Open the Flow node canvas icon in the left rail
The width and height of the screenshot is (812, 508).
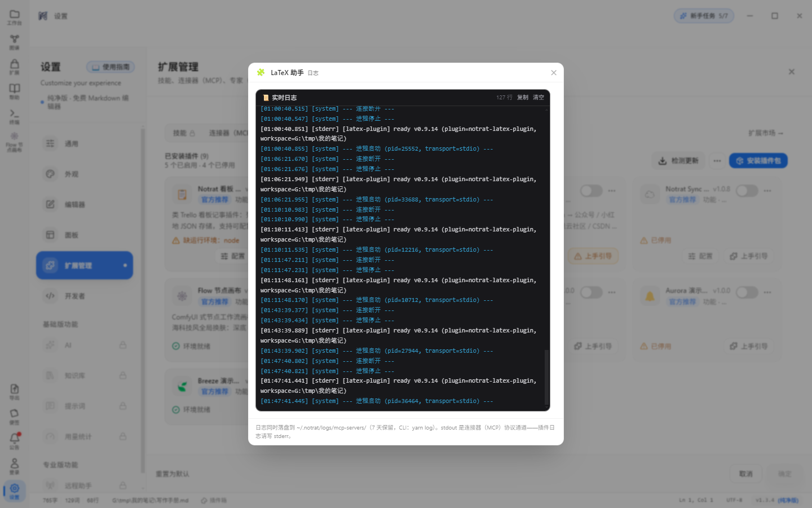tap(15, 142)
